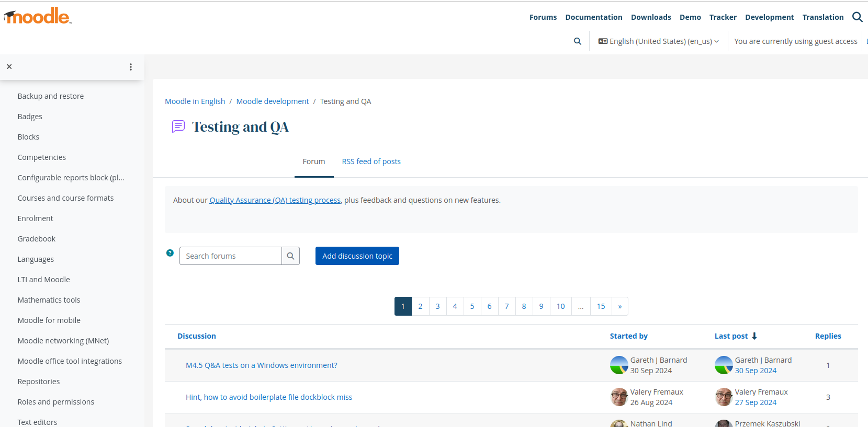Go to pagination page 3
Screen dimensions: 868x427
pyautogui.click(x=437, y=306)
